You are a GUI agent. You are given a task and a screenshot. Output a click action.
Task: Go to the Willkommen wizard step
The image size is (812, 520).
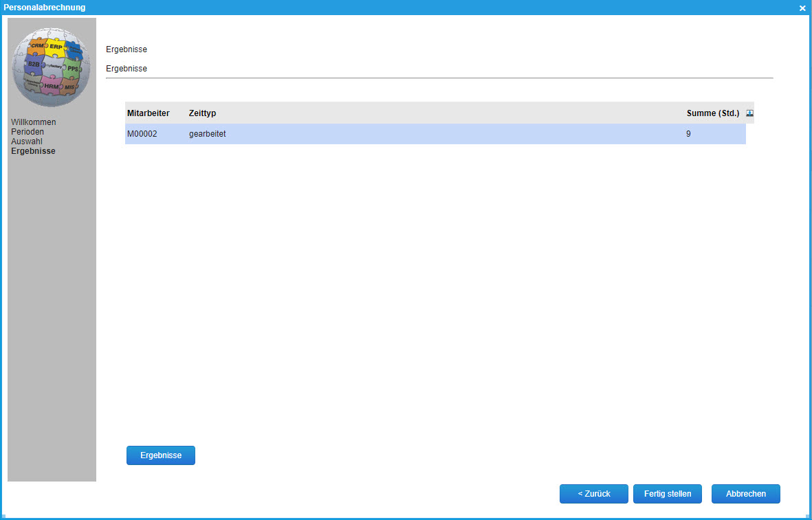click(x=34, y=122)
